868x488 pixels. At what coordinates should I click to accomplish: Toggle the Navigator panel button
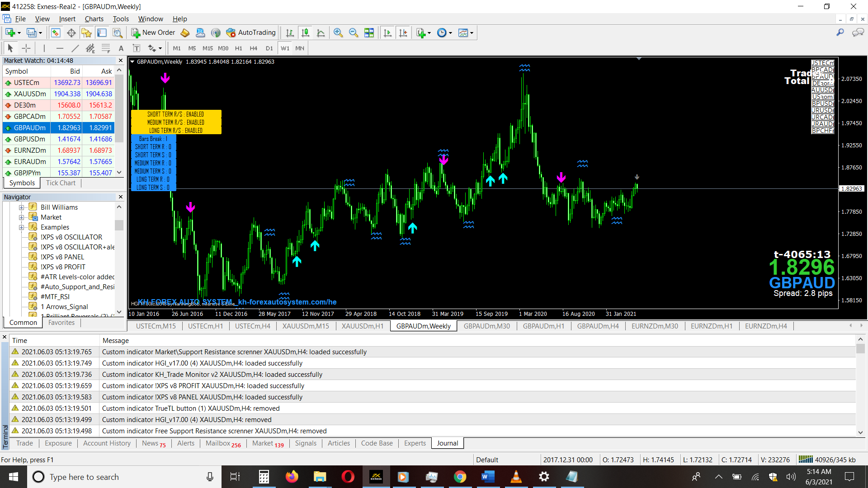coord(86,33)
